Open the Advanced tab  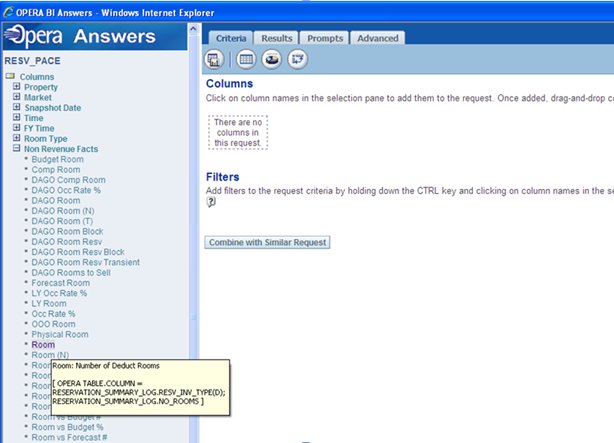(377, 38)
